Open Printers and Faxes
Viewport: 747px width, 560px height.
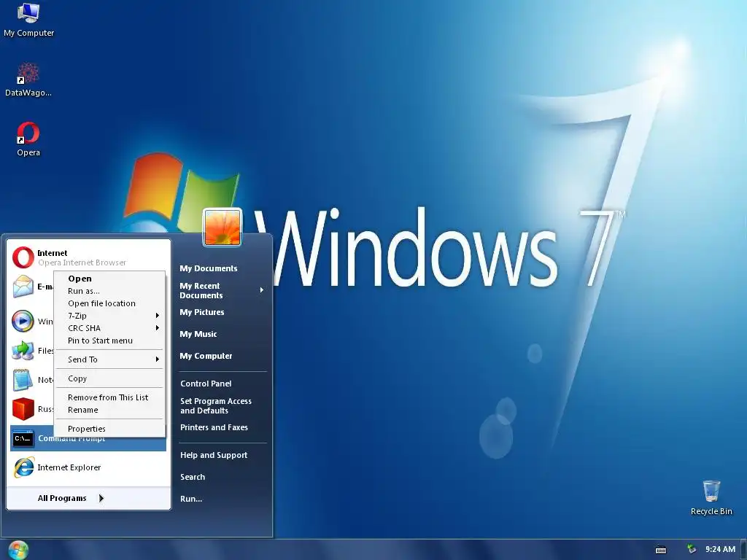tap(214, 427)
